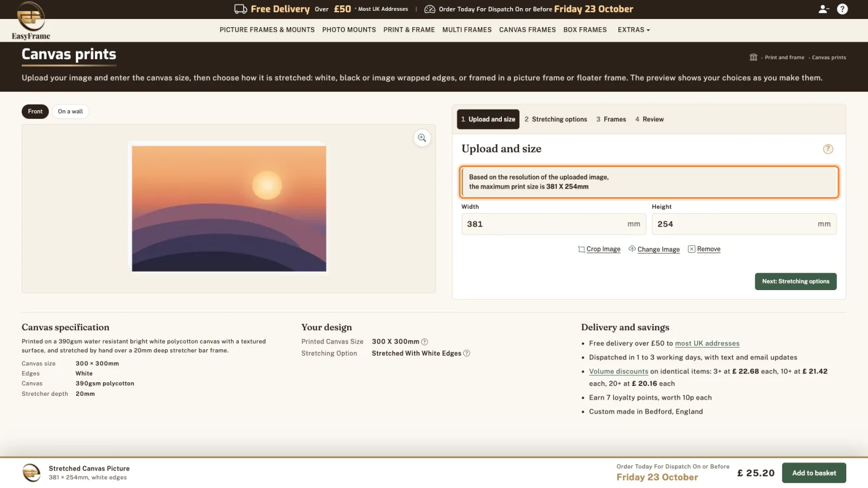
Task: Zoom the canvas preview with magnifier
Action: click(x=422, y=138)
